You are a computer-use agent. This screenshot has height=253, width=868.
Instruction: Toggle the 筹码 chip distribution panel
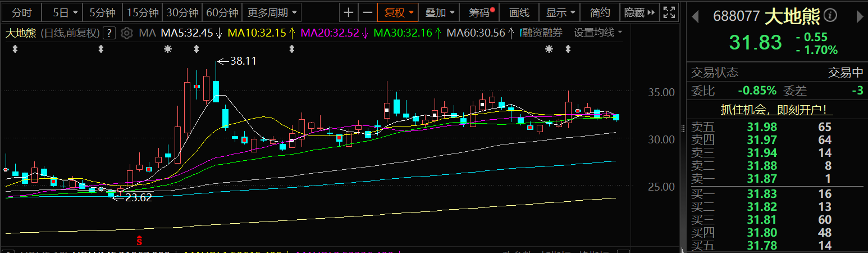point(482,12)
